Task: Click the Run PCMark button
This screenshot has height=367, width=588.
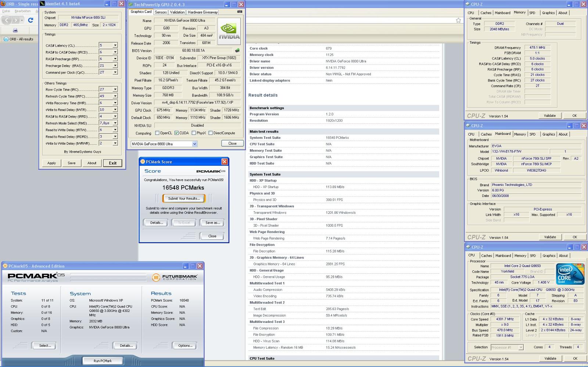Action: (x=103, y=361)
